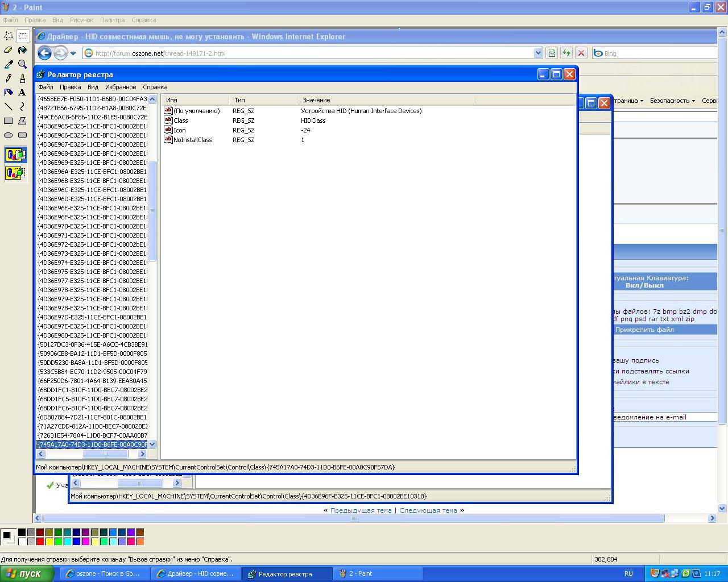Open the Избранное menu in Registry Editor
The width and height of the screenshot is (728, 582).
(121, 87)
